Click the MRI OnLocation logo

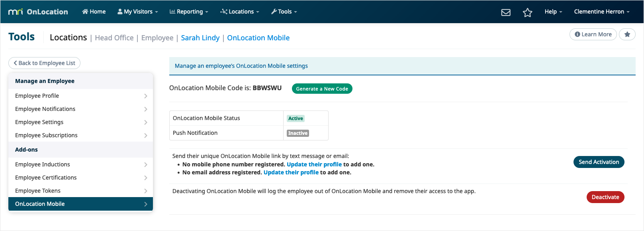pos(38,12)
